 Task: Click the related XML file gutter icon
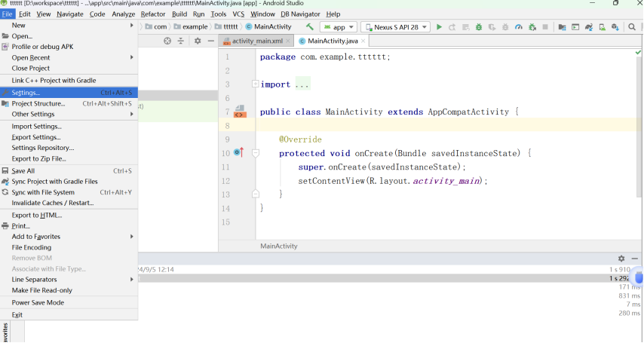click(x=240, y=112)
